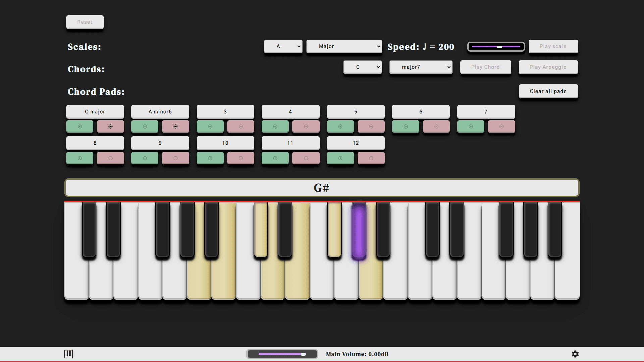Image resolution: width=644 pixels, height=362 pixels.
Task: Click the minus icon under A minor6 pad
Action: [175, 127]
